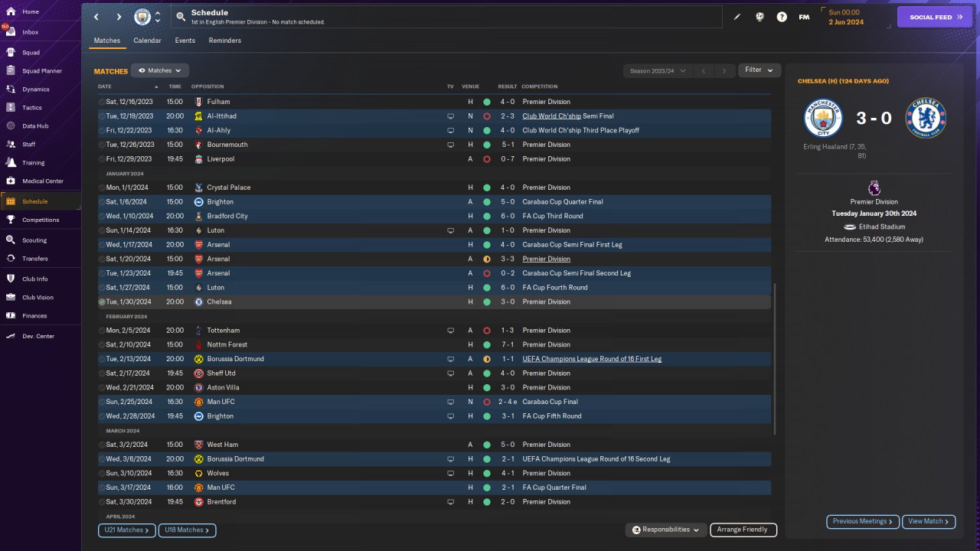Open the U18 Matches button
Image resolution: width=980 pixels, height=551 pixels.
(x=188, y=530)
